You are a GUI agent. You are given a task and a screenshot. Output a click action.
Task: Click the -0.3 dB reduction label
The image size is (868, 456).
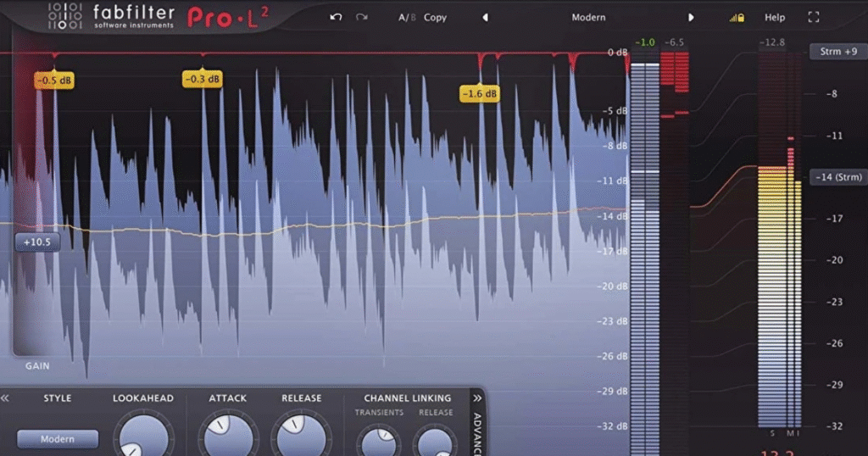203,79
